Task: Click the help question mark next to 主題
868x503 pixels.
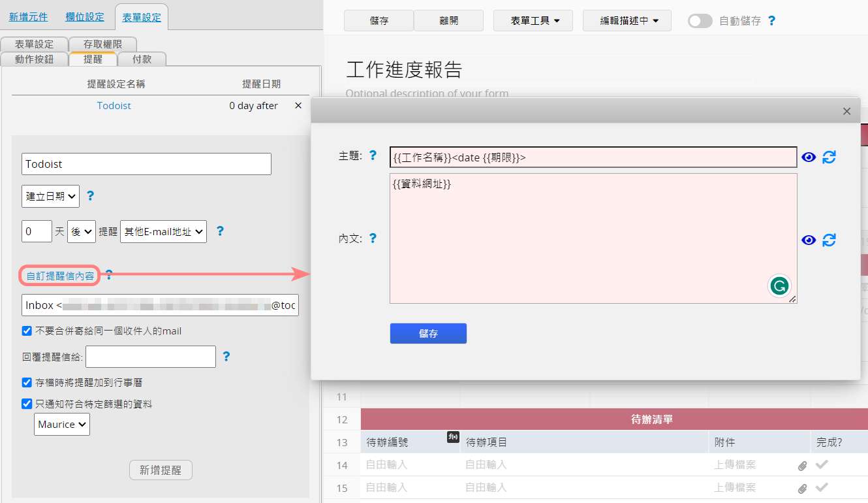Action: (x=373, y=155)
